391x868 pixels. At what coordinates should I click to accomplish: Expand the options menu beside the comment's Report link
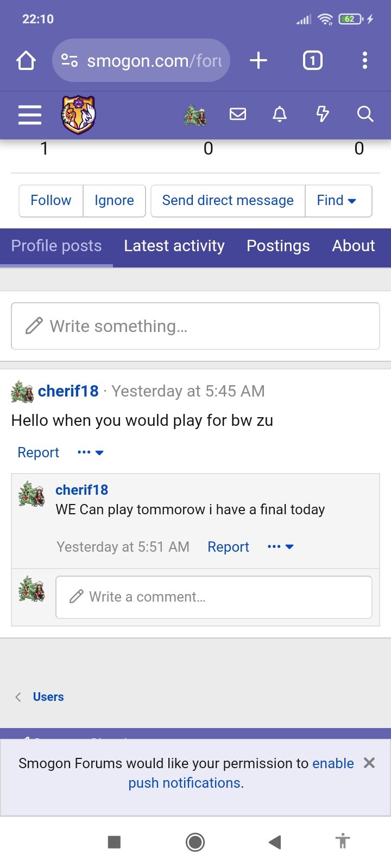(280, 547)
